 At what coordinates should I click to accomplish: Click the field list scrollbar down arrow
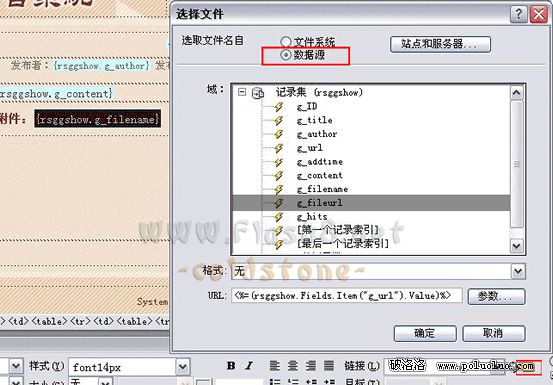click(517, 245)
